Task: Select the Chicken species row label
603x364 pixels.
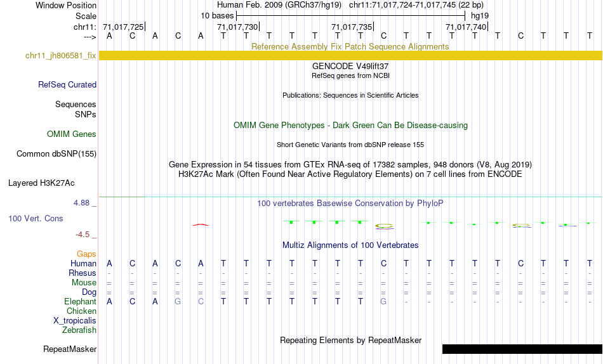Action: click(x=81, y=311)
